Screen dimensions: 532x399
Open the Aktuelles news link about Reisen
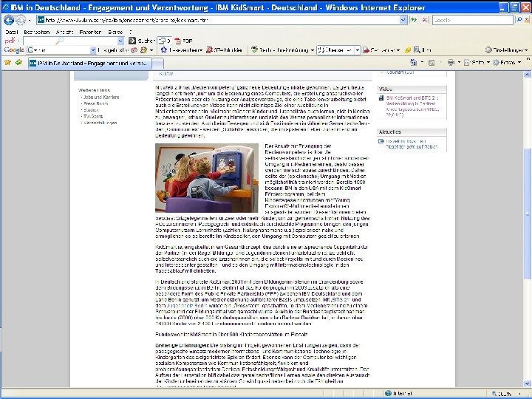point(412,144)
